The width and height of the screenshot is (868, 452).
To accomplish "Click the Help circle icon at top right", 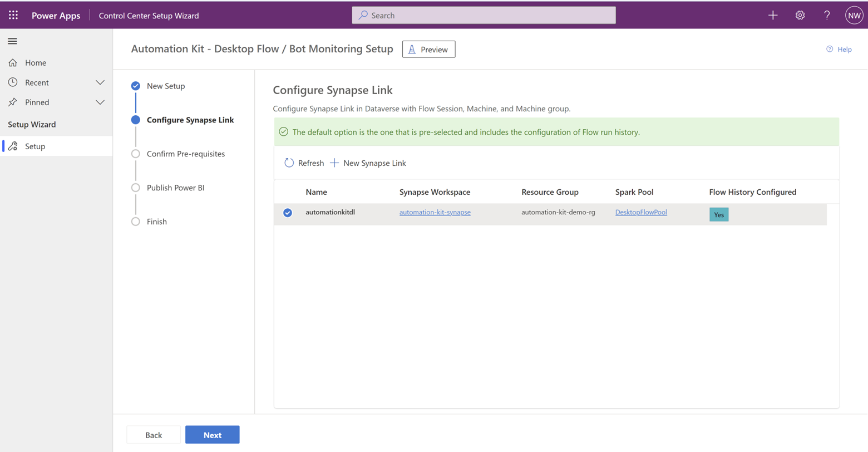I will (x=830, y=49).
